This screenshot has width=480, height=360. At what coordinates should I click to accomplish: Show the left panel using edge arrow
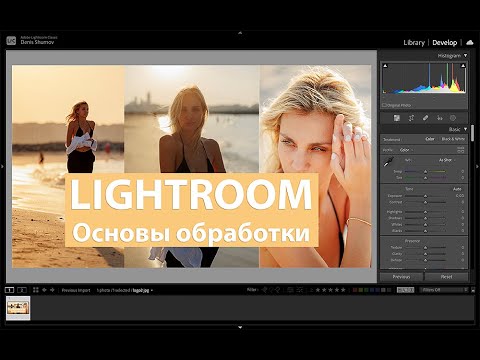(x=2, y=166)
